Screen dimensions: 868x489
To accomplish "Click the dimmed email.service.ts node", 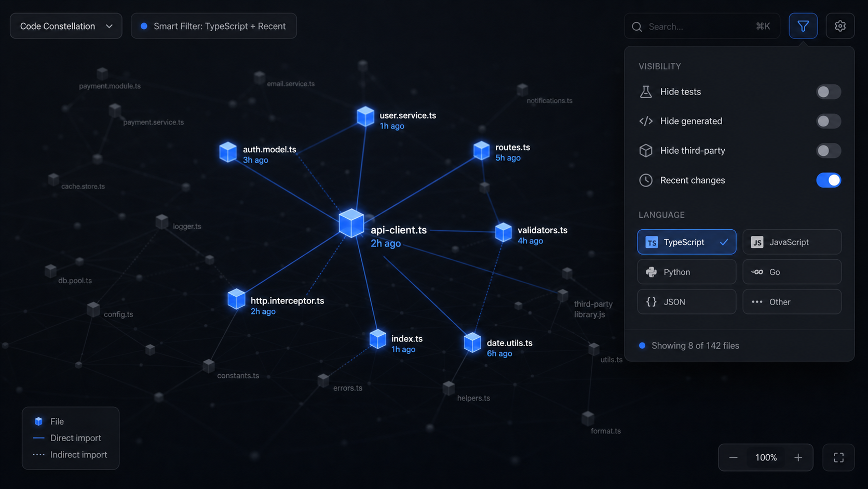I will [260, 78].
